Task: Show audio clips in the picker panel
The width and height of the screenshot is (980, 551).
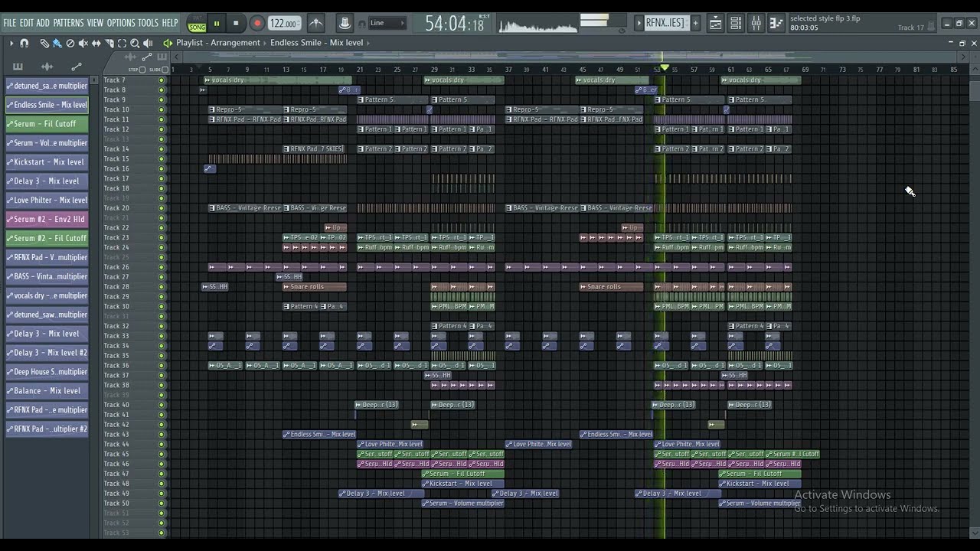Action: click(47, 67)
